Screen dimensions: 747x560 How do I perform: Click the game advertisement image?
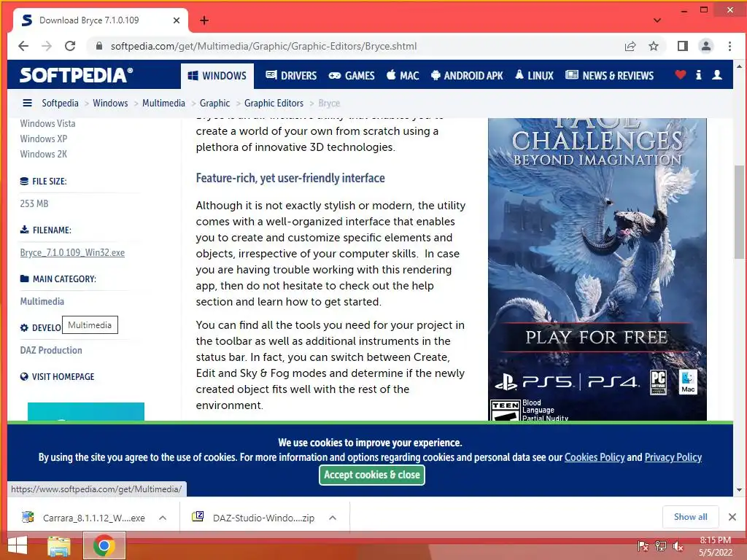597,269
